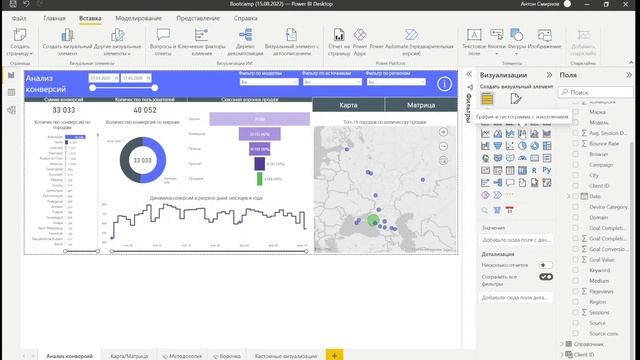Switch to the Главная ribbon tab
The width and height of the screenshot is (640, 360).
54,18
